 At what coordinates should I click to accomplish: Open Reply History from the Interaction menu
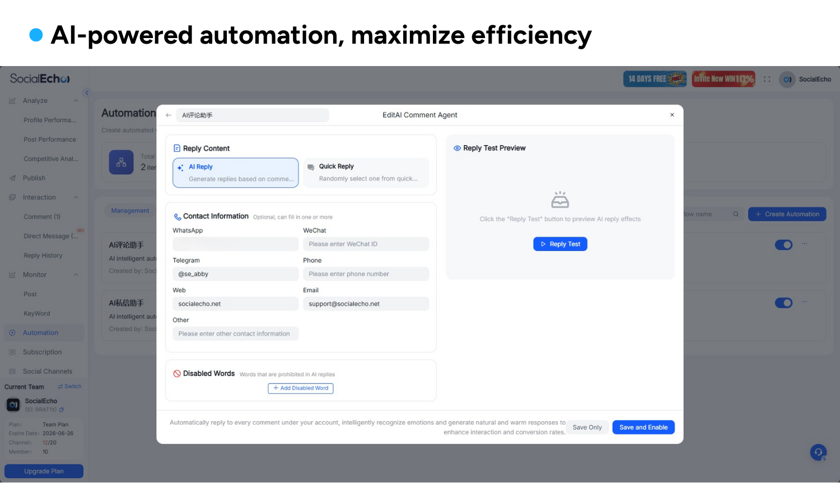43,255
